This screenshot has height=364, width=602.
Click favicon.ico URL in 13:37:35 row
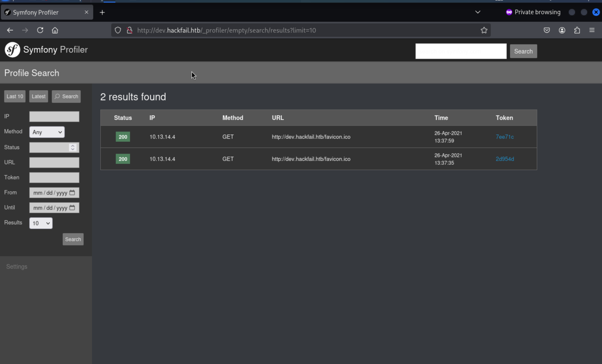pyautogui.click(x=311, y=159)
